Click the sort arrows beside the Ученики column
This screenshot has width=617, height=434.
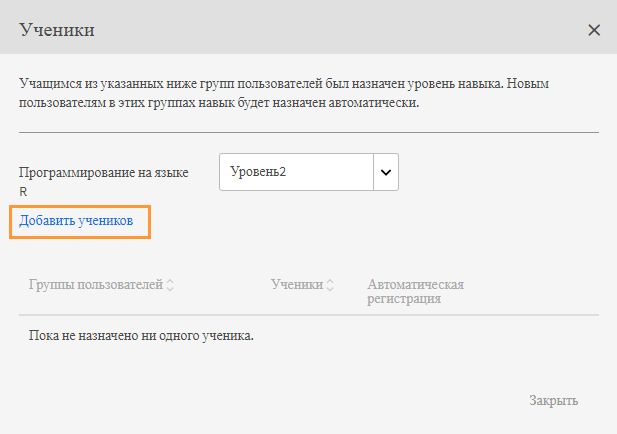point(330,285)
